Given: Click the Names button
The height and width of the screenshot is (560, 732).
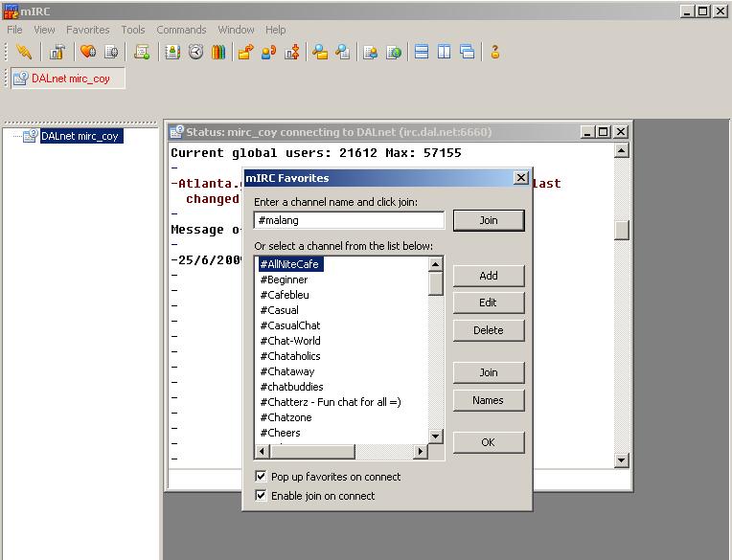Looking at the screenshot, I should click(489, 400).
